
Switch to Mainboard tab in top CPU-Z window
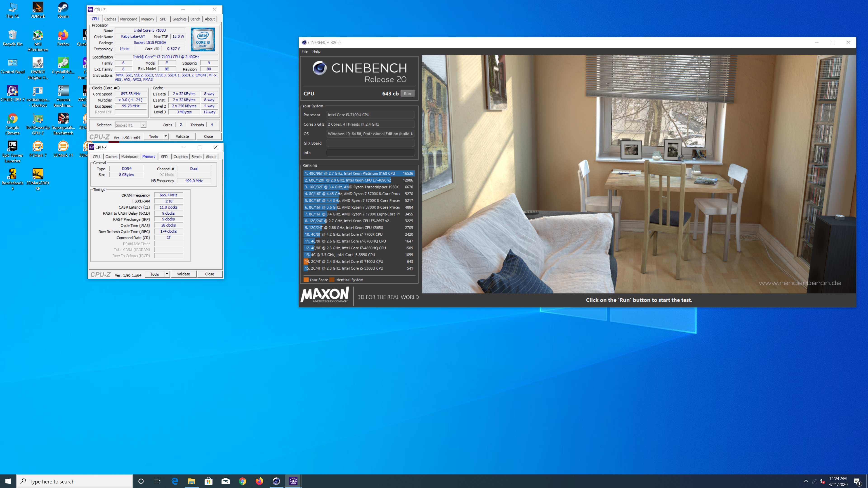tap(129, 19)
